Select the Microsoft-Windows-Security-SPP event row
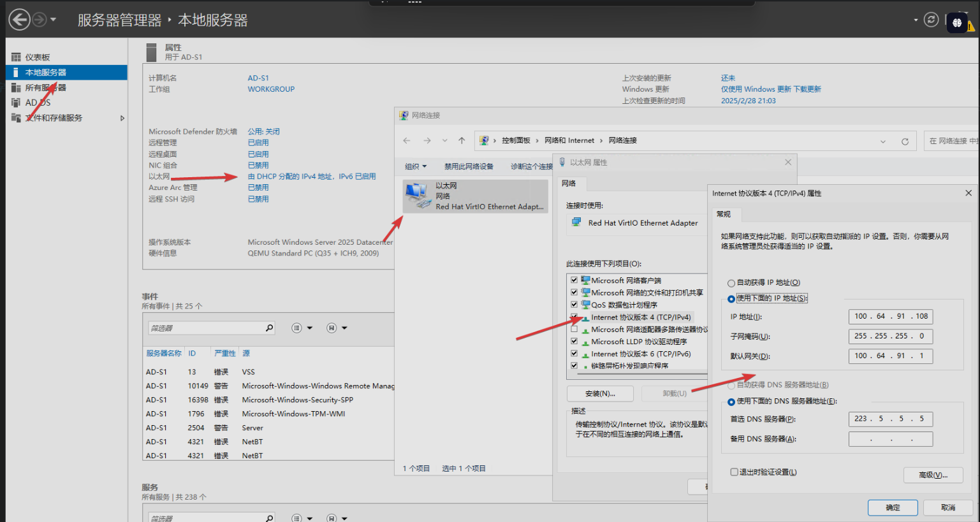The width and height of the screenshot is (980, 522). 269,400
